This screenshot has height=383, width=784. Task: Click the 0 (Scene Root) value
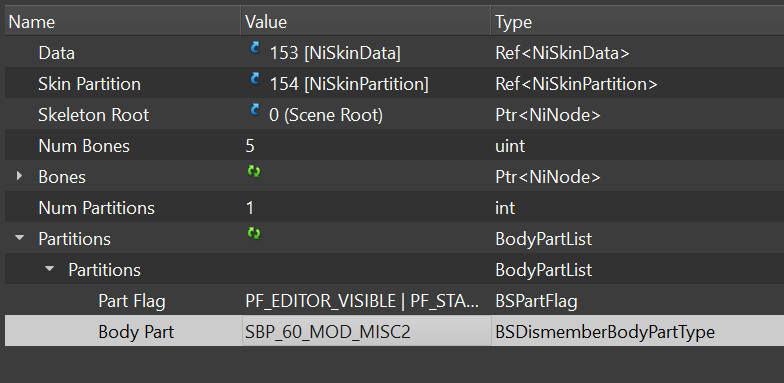tap(326, 115)
